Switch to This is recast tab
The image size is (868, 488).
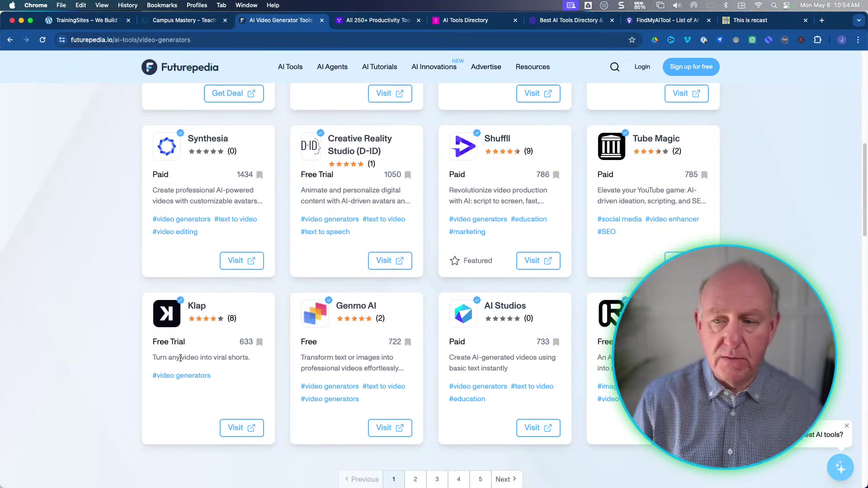click(764, 20)
